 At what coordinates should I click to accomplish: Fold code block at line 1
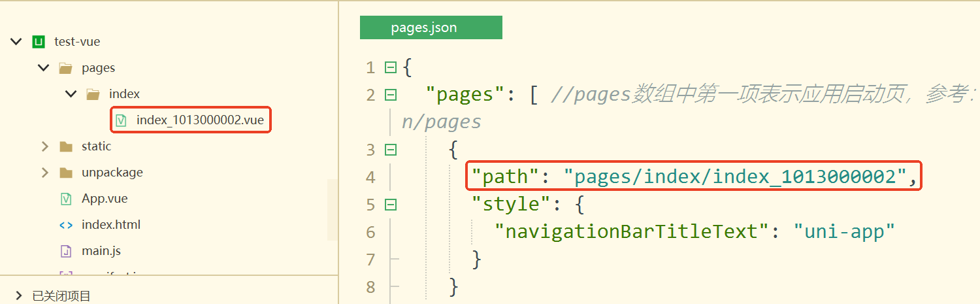coord(391,67)
